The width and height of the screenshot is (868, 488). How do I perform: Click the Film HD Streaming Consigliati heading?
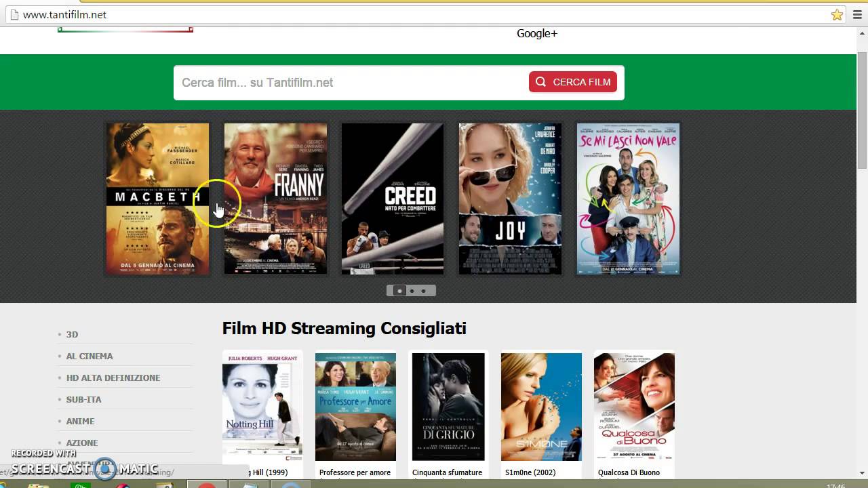tap(344, 328)
